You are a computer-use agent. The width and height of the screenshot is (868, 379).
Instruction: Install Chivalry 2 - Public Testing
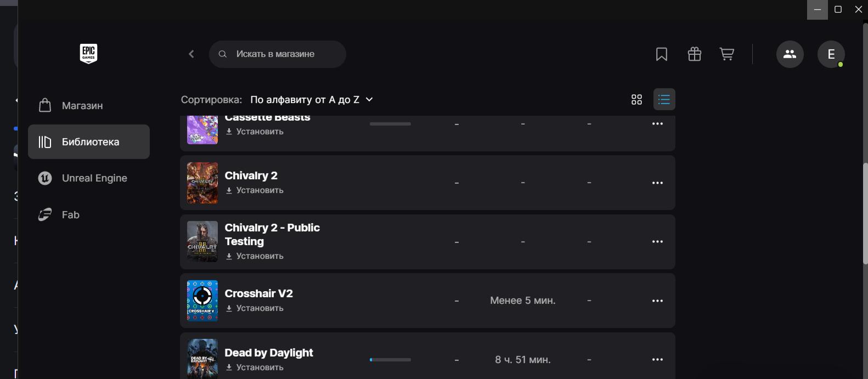[255, 256]
